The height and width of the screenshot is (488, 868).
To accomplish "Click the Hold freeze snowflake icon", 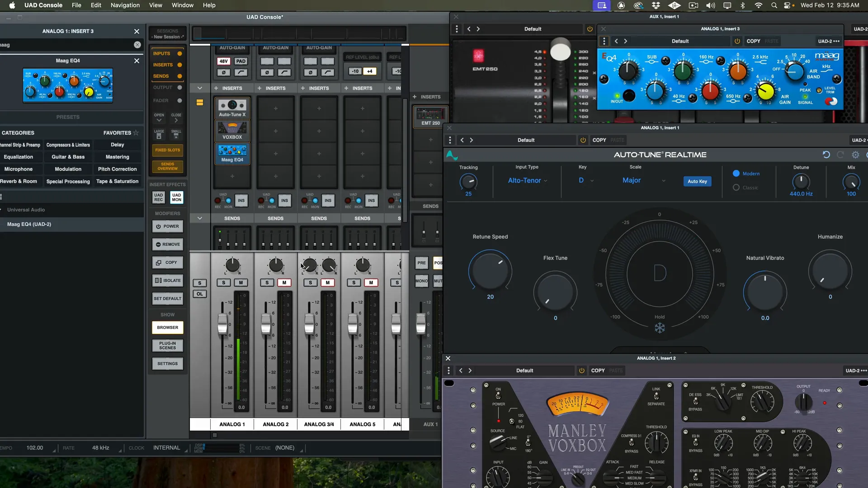I will point(660,328).
